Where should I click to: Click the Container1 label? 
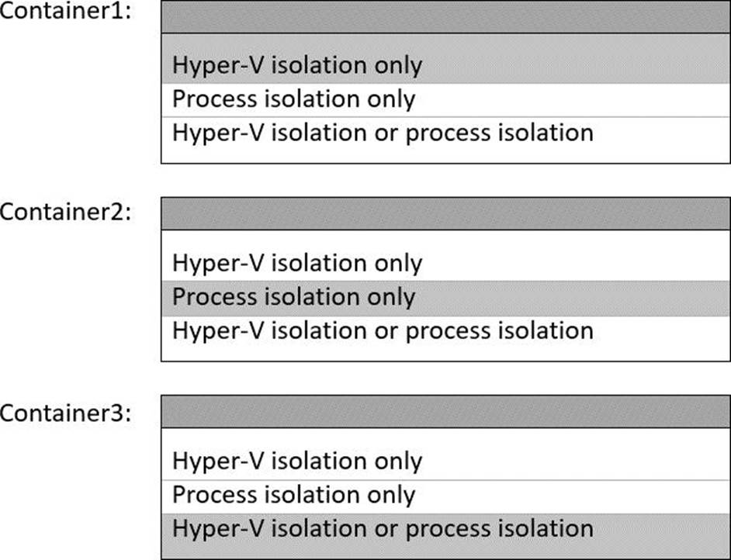coord(66,12)
